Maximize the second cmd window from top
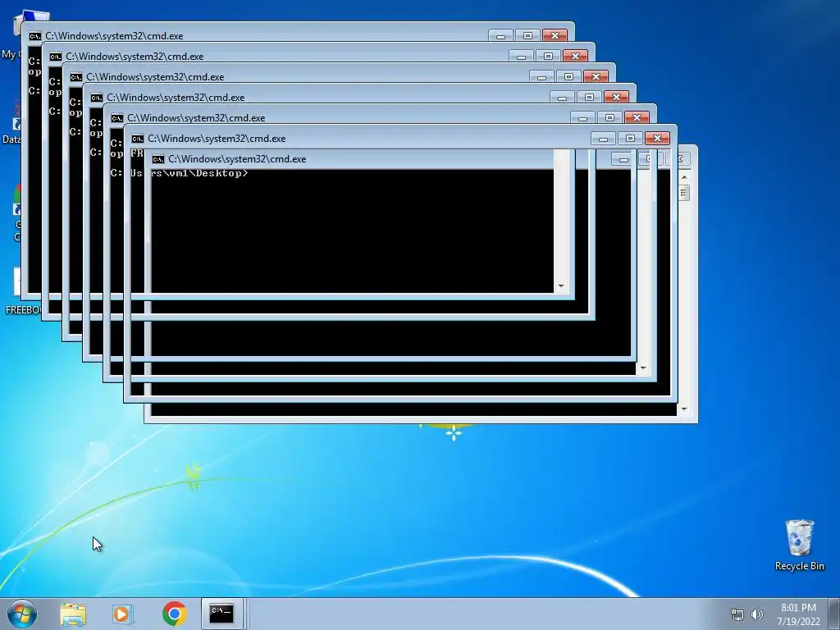The height and width of the screenshot is (630, 840). point(548,57)
